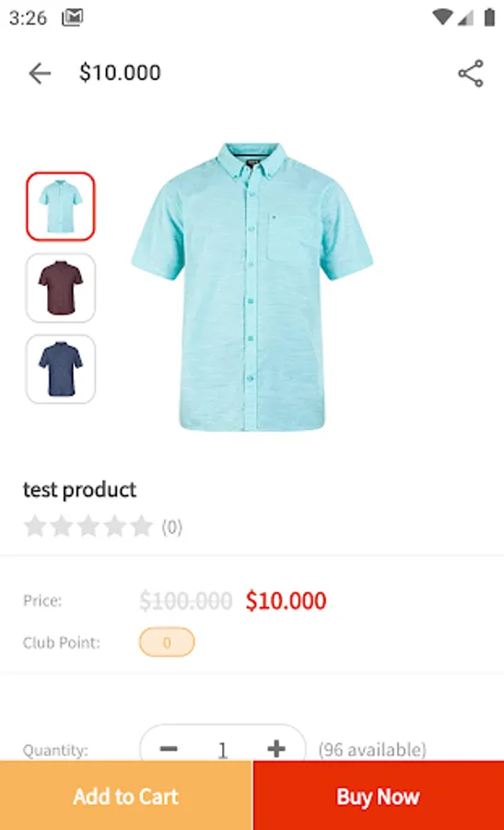This screenshot has height=830, width=504.
Task: Rate using the first star
Action: point(35,527)
